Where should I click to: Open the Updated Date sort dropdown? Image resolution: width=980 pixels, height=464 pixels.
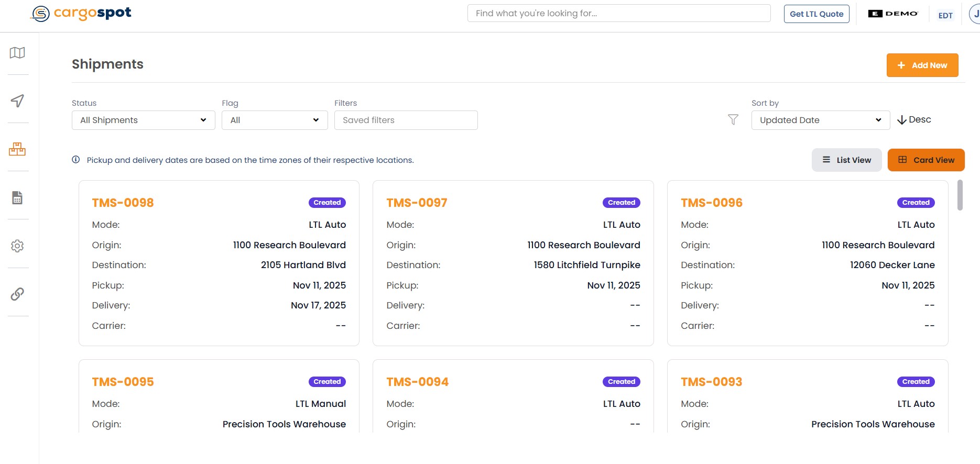[820, 120]
